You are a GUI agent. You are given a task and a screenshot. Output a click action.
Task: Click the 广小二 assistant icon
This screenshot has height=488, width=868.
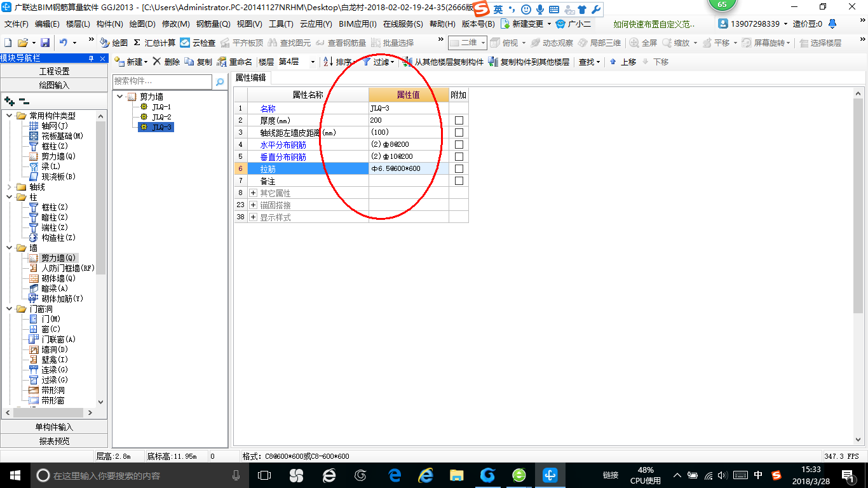560,24
